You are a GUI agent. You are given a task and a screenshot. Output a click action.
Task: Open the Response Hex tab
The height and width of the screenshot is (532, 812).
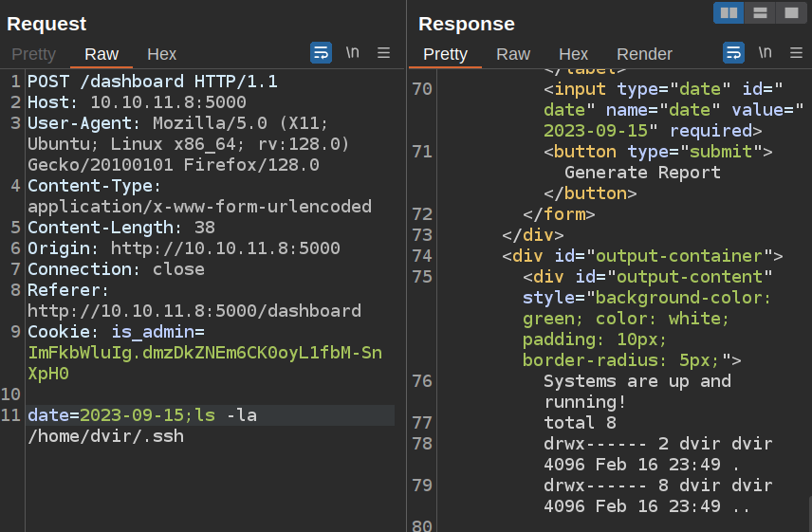point(573,54)
